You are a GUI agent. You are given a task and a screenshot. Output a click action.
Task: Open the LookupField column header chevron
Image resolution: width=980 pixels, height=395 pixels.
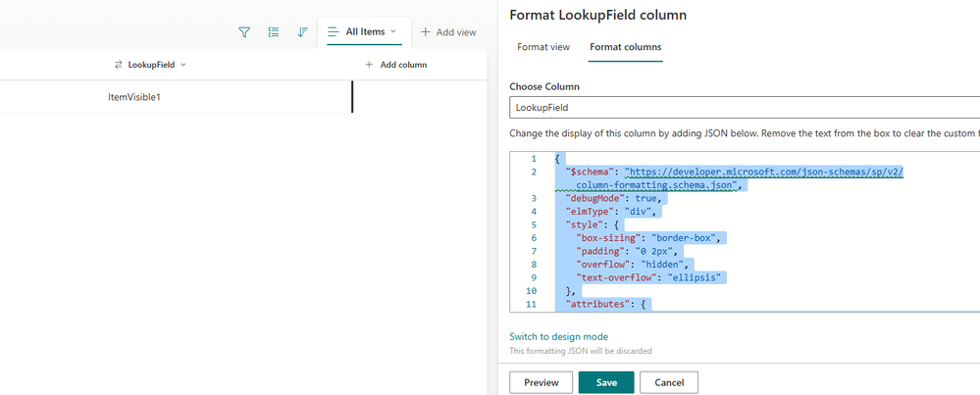click(183, 65)
